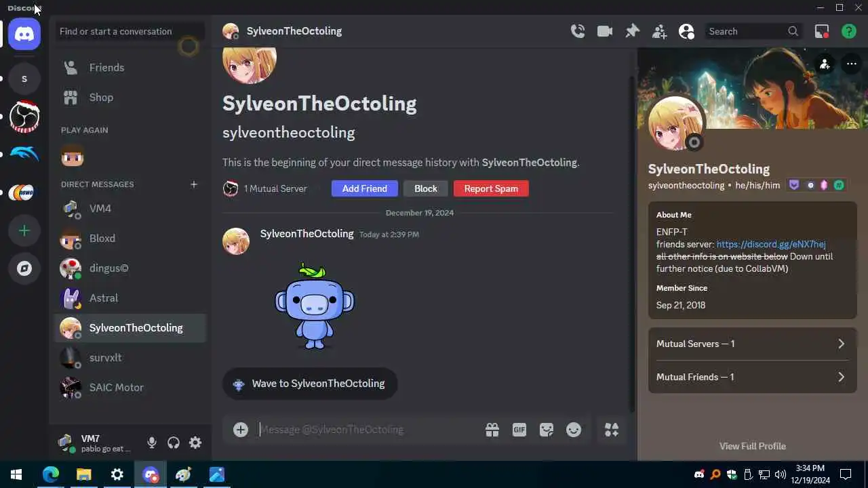Click the Search field in header
This screenshot has width=868, height=488.
point(753,31)
